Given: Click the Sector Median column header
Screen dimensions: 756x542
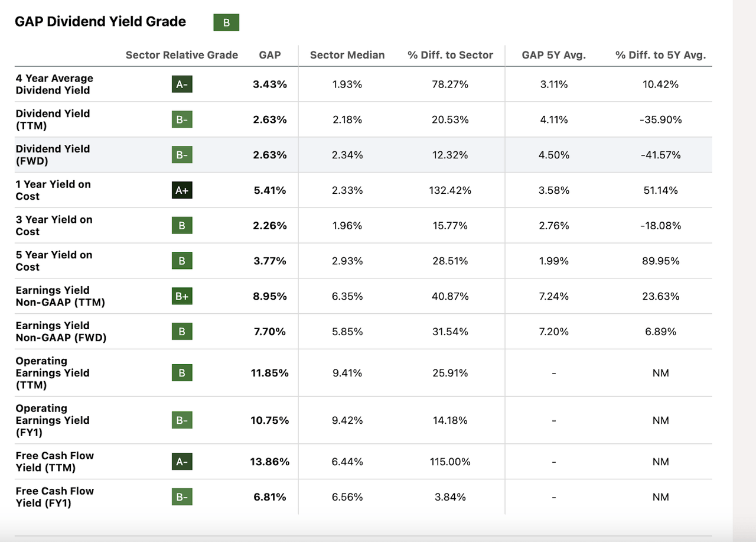Looking at the screenshot, I should (x=347, y=55).
